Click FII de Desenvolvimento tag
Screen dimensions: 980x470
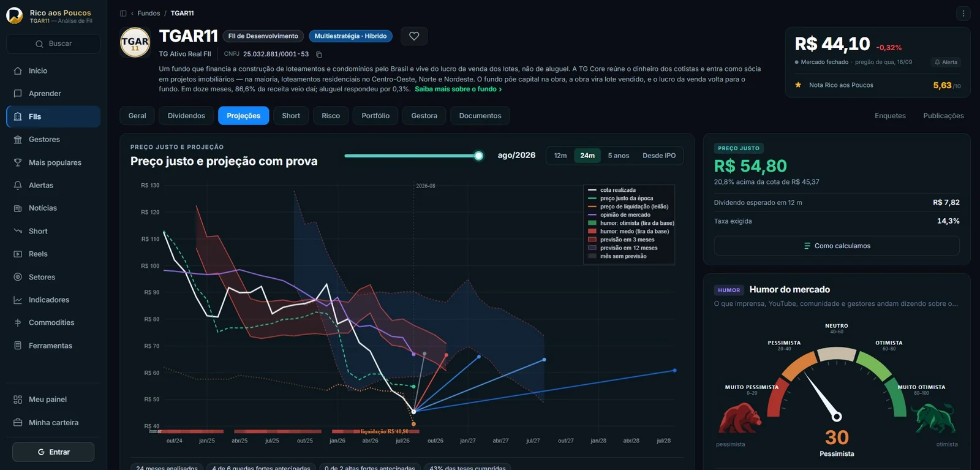click(x=263, y=36)
